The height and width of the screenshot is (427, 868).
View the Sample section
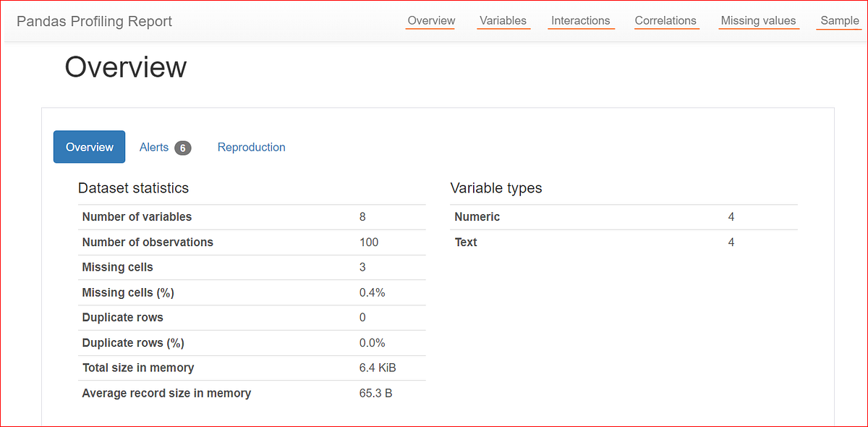click(839, 20)
